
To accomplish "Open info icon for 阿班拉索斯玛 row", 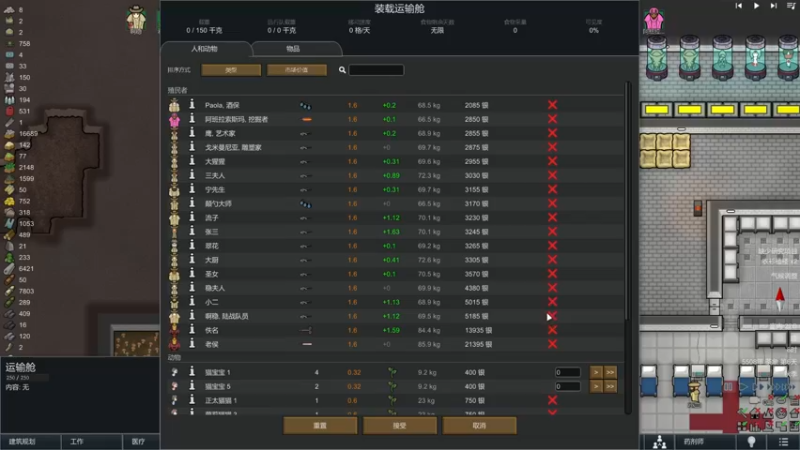I will [192, 119].
